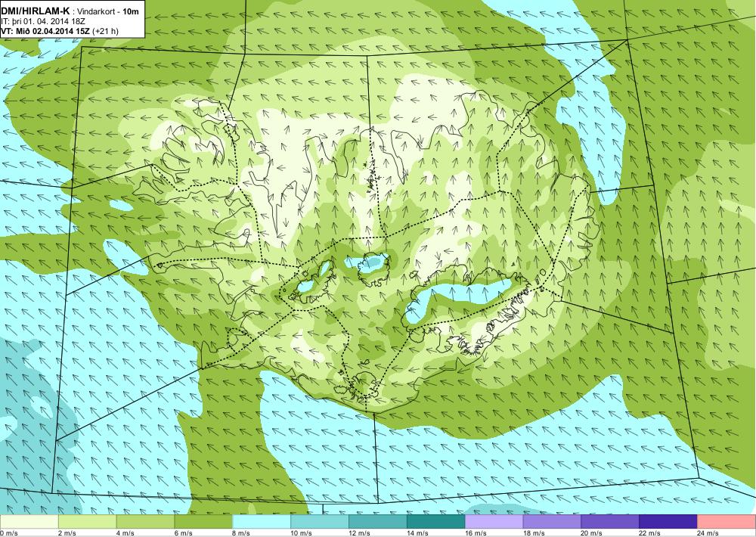Click the '16 m/s' legend label
The width and height of the screenshot is (756, 537).
click(x=476, y=533)
